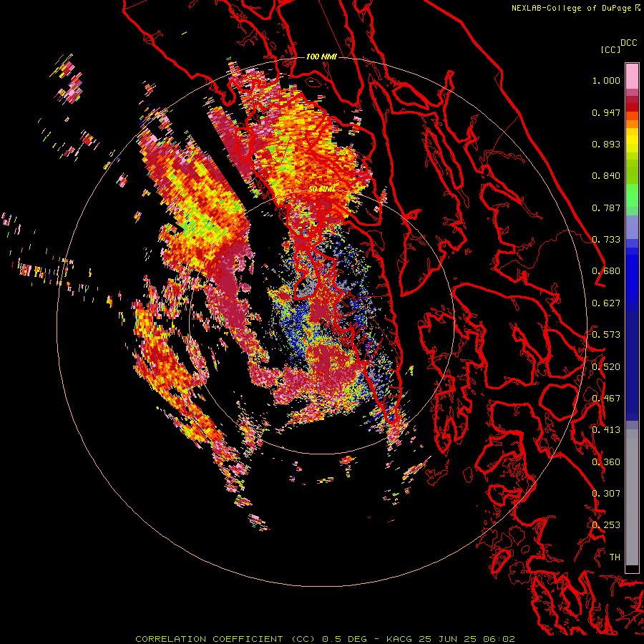Screen dimensions: 644x644
Task: Select the 0.253 color scale value
Action: point(606,525)
